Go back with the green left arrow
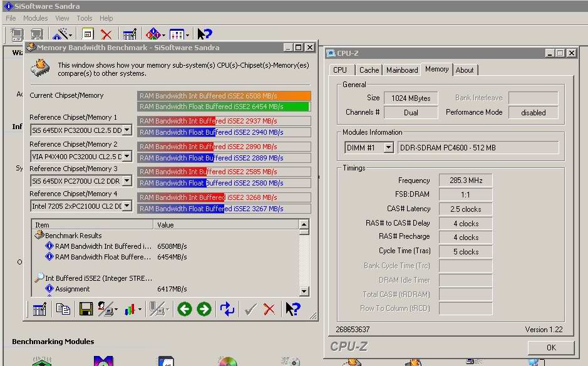This screenshot has width=588, height=366. [x=185, y=310]
